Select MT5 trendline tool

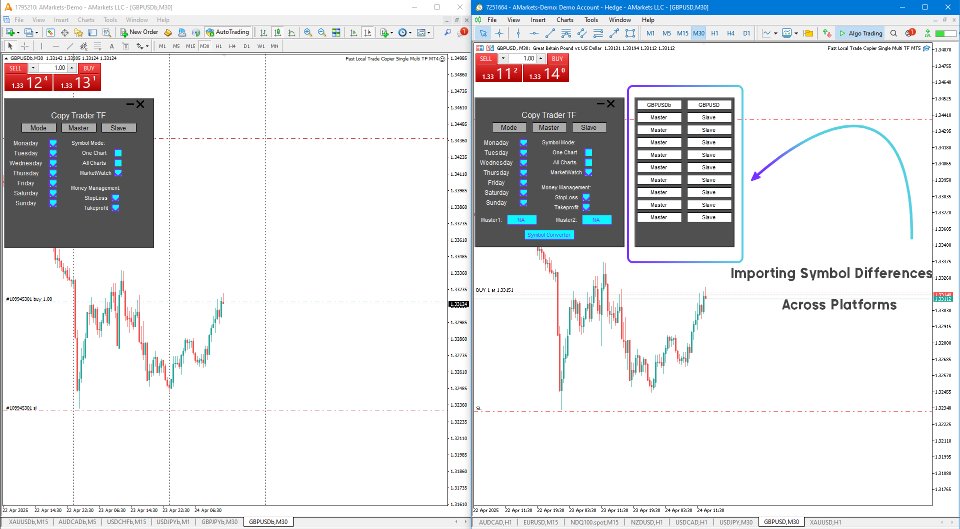(550, 33)
